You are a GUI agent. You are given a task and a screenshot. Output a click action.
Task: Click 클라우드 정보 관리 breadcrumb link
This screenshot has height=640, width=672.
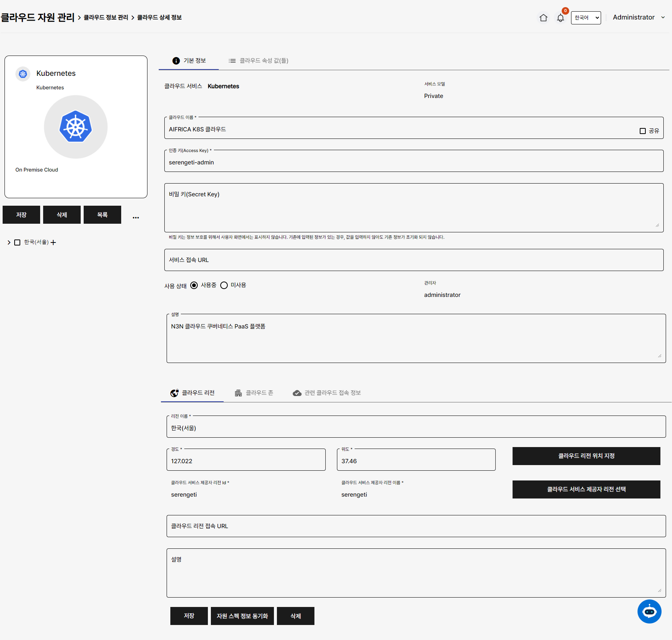[x=106, y=17]
